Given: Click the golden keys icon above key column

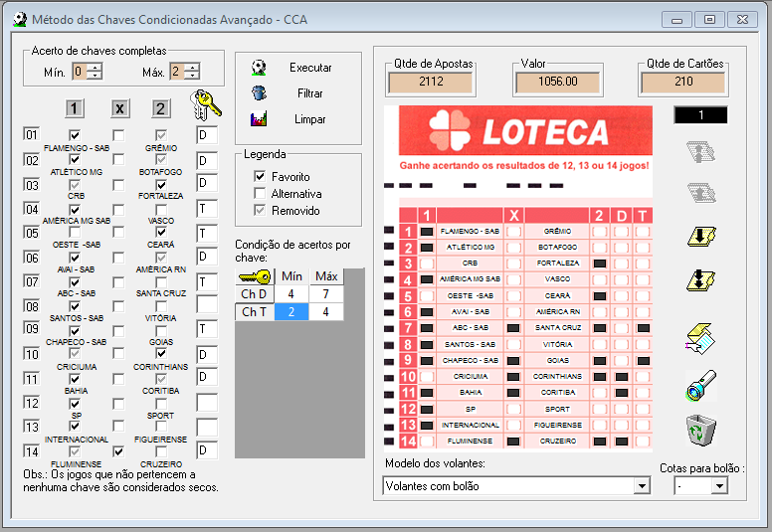Looking at the screenshot, I should pos(205,104).
